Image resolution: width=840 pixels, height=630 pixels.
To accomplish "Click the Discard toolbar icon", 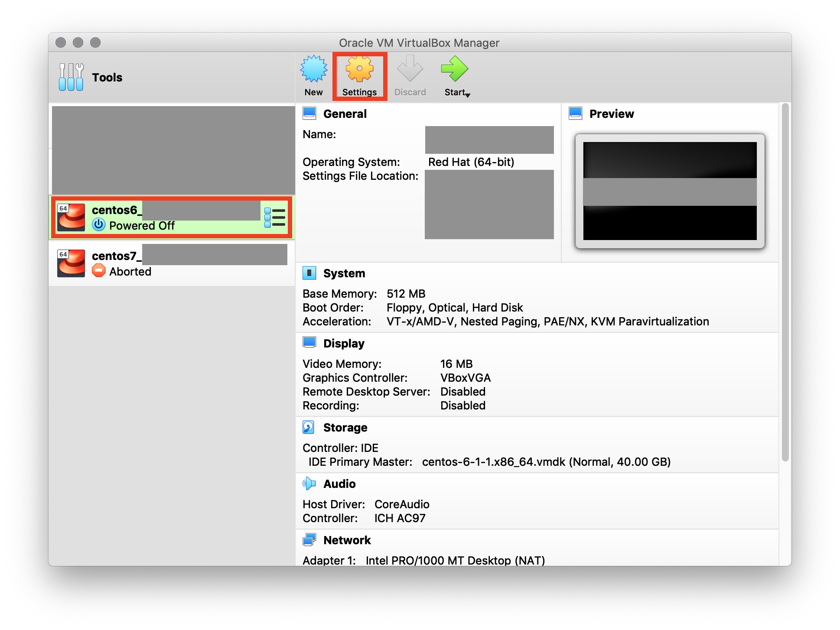I will click(x=410, y=76).
